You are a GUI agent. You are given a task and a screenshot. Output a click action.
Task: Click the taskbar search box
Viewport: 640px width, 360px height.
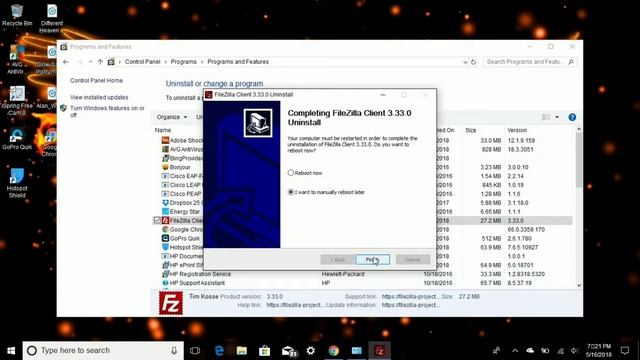tap(103, 351)
